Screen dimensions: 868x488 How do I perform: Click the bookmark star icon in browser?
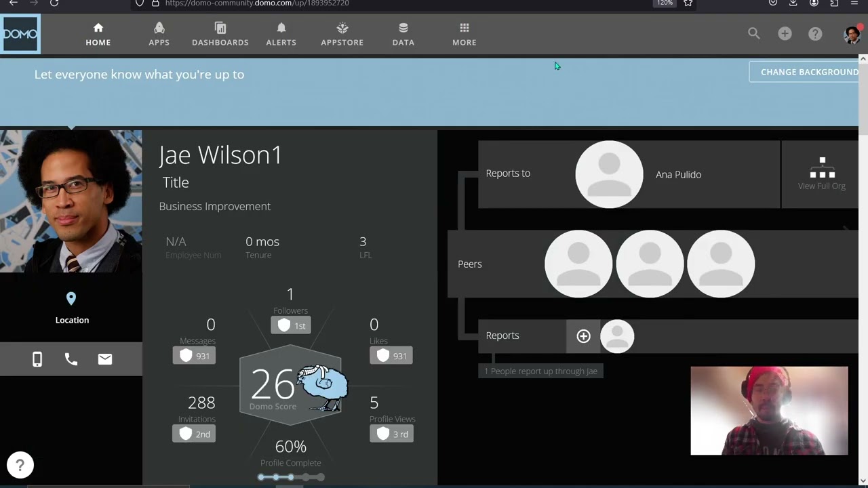pyautogui.click(x=688, y=3)
